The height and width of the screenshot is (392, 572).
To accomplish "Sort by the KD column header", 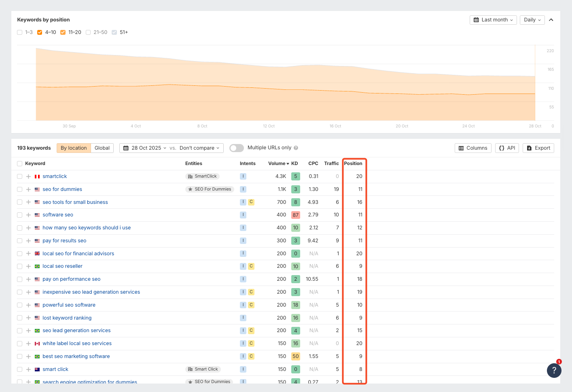I will tap(294, 163).
